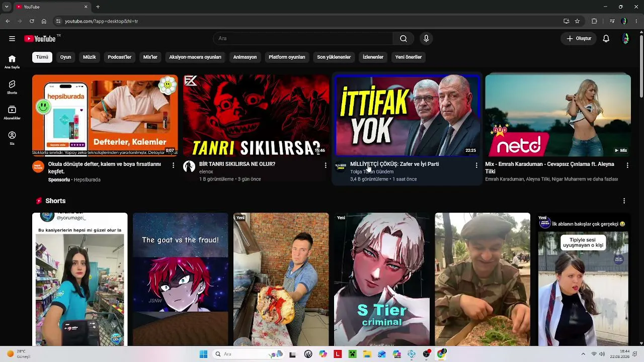Go to YouTube home via the logo
The width and height of the screenshot is (644, 362).
[40, 39]
